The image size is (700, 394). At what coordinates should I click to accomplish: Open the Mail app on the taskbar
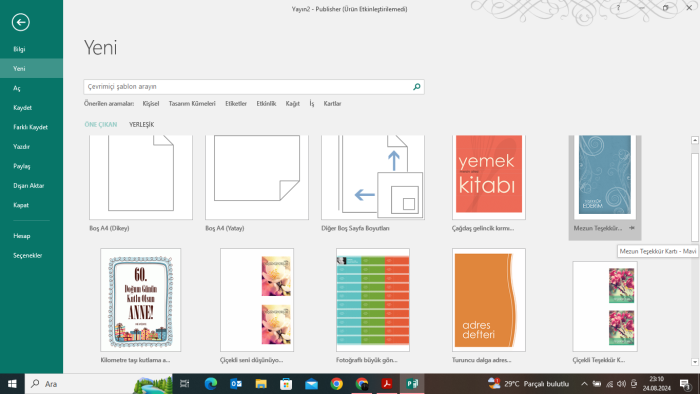click(311, 384)
